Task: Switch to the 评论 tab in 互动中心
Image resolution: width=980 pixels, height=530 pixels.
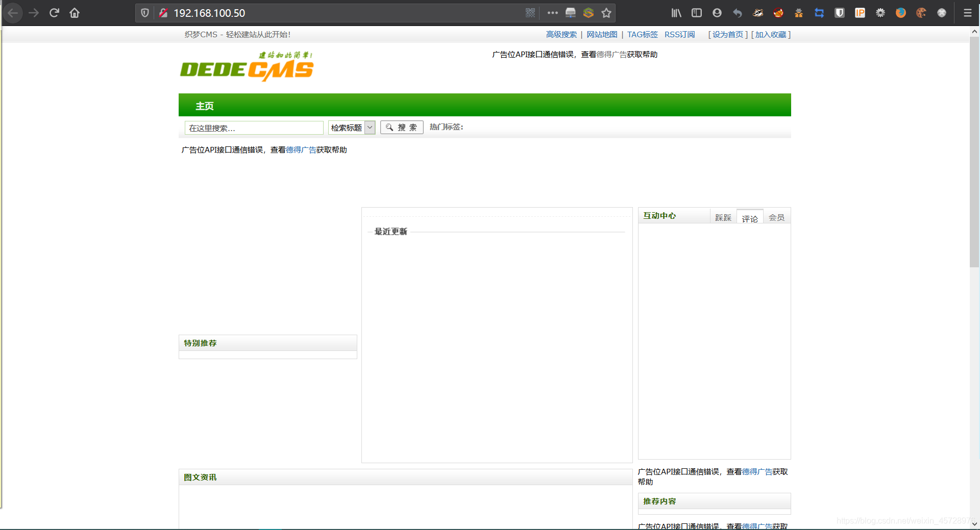Action: (750, 218)
